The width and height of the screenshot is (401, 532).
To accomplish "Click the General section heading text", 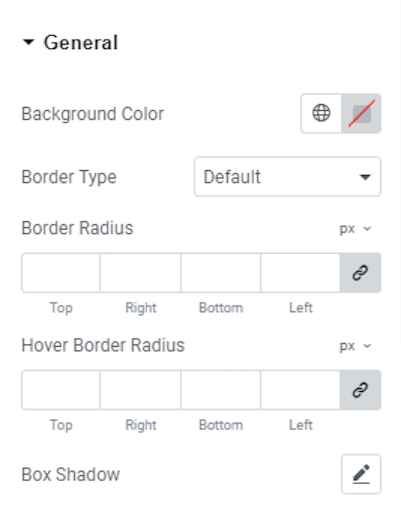I will click(81, 42).
